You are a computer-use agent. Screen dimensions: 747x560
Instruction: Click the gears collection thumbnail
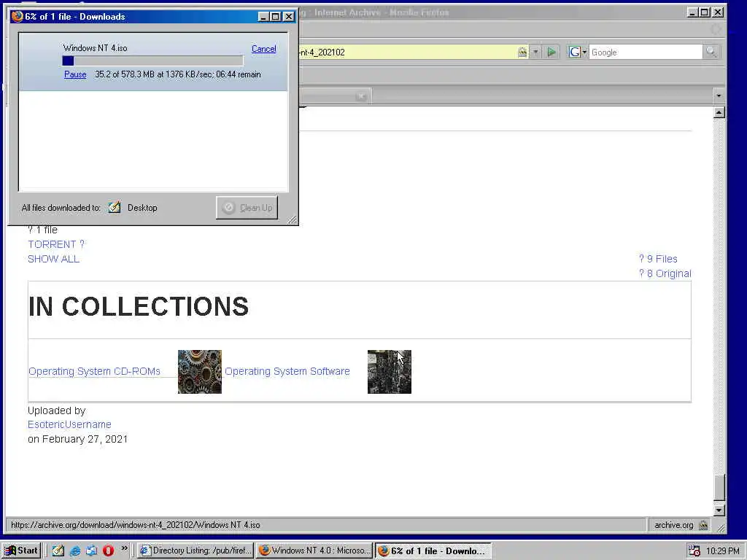coord(200,372)
